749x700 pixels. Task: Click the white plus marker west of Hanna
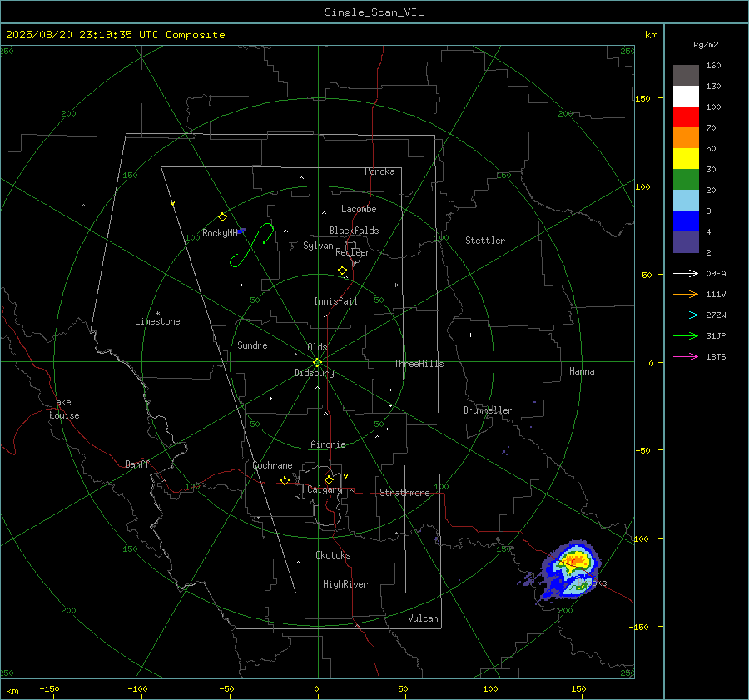click(470, 335)
